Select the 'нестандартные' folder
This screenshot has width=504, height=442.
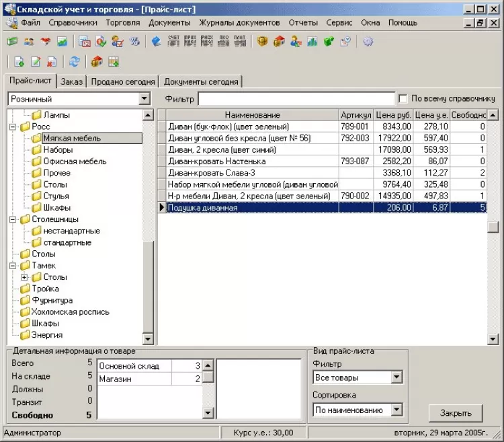(71, 231)
